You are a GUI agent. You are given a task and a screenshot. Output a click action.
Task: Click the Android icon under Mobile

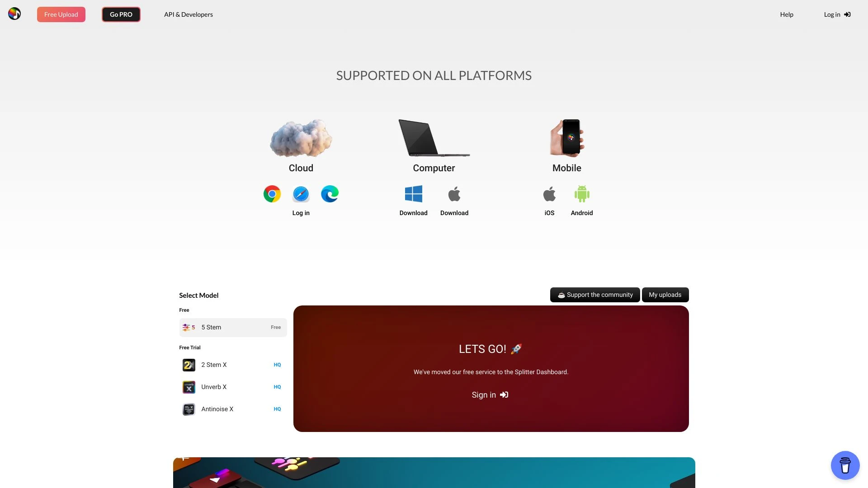(582, 194)
